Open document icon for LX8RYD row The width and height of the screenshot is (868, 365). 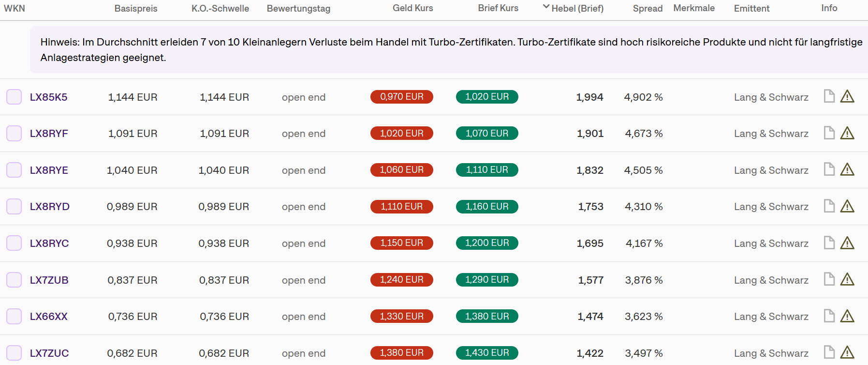[x=829, y=206]
